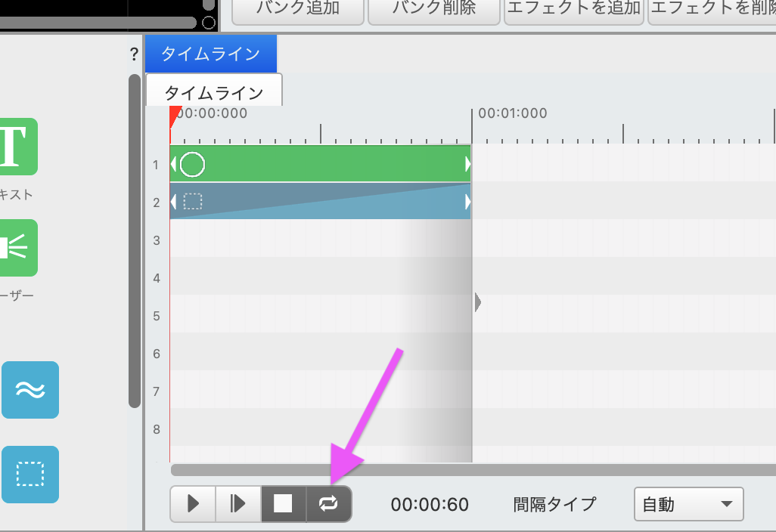776x532 pixels.
Task: Click the circle icon on track 1 clip
Action: [x=191, y=165]
